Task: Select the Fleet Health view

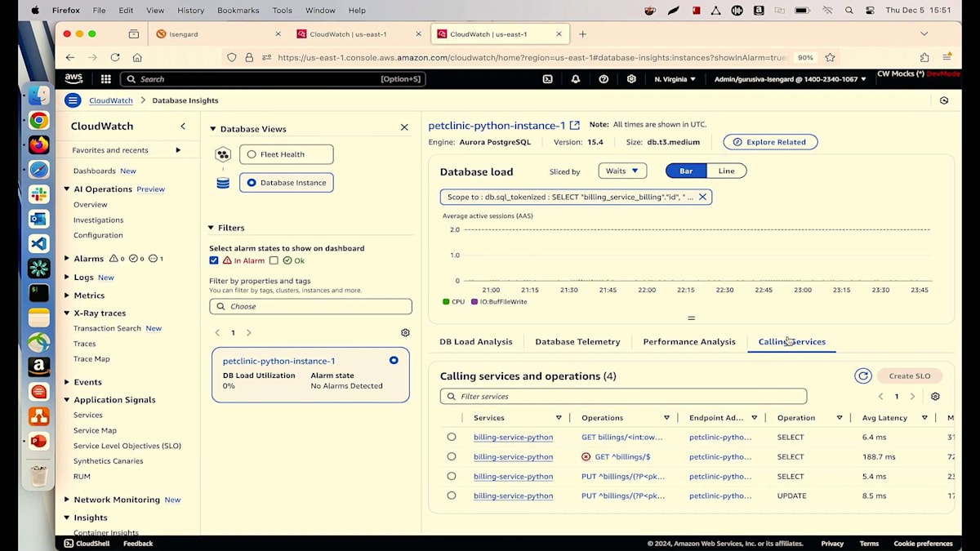Action: click(286, 154)
